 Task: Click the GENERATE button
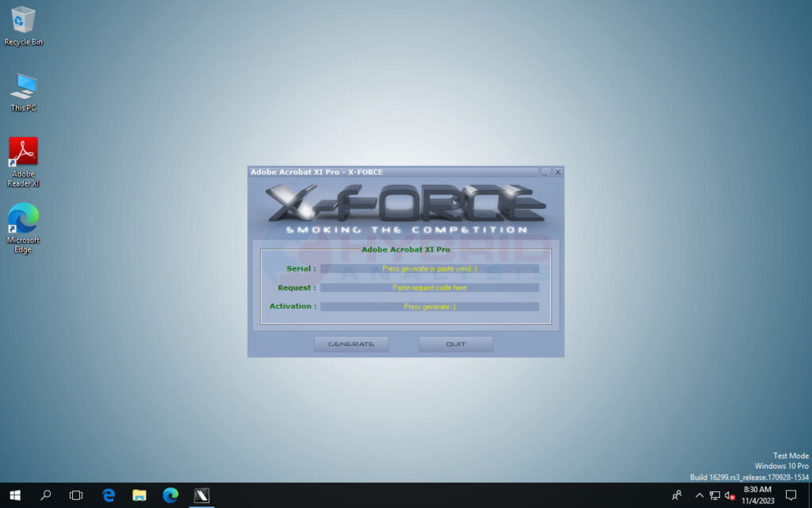(x=351, y=344)
